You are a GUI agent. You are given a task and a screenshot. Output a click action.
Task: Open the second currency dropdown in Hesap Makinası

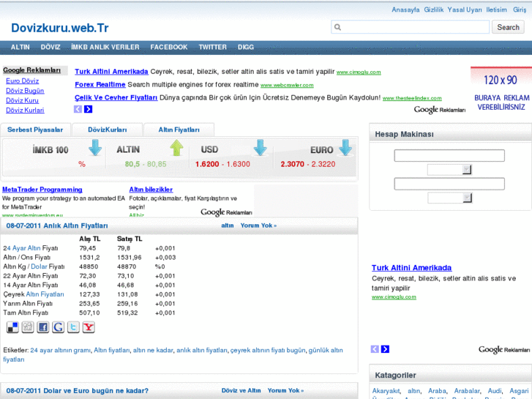click(449, 198)
